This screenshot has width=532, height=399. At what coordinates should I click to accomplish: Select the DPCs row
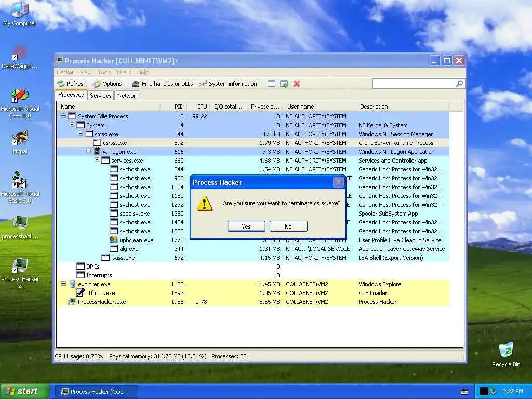[253, 267]
